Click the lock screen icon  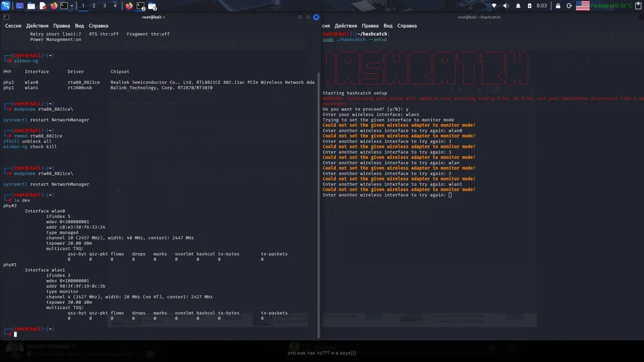[x=557, y=6]
